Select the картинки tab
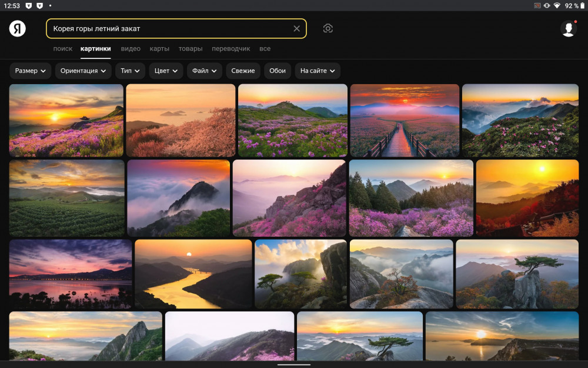 [96, 49]
